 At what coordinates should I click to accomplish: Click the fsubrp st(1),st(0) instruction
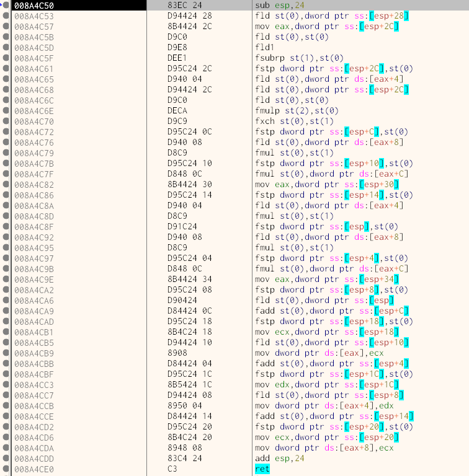click(x=299, y=58)
